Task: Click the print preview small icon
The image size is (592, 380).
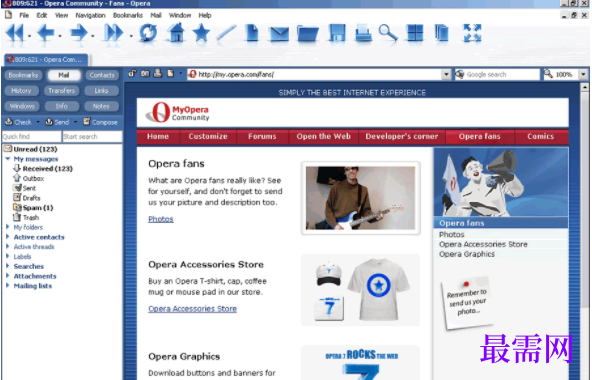Action: click(x=158, y=74)
